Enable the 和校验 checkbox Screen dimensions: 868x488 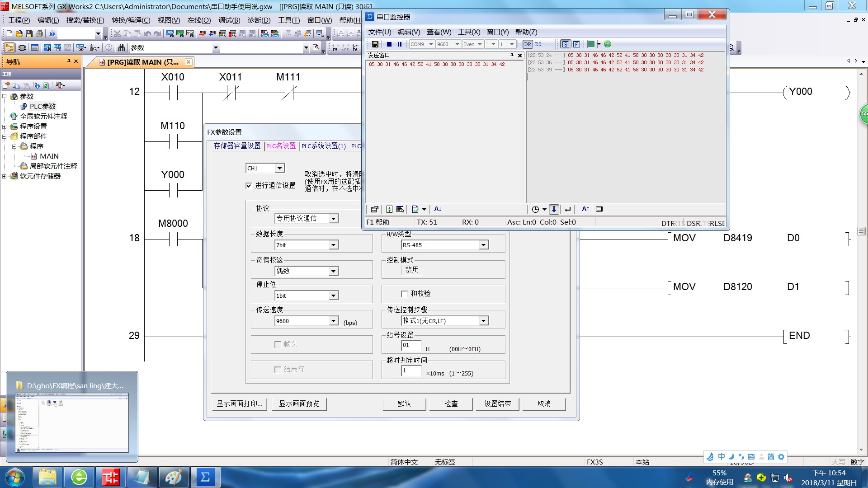[x=405, y=294]
